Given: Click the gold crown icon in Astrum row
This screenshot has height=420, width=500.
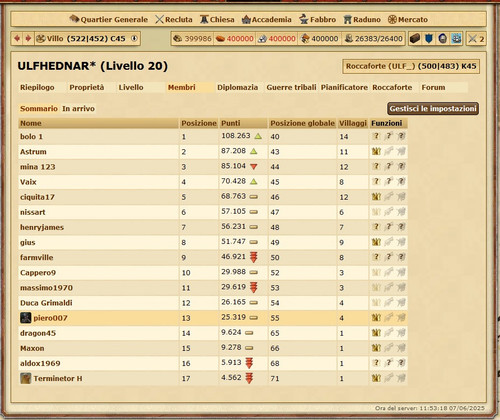Looking at the screenshot, I should [x=376, y=151].
